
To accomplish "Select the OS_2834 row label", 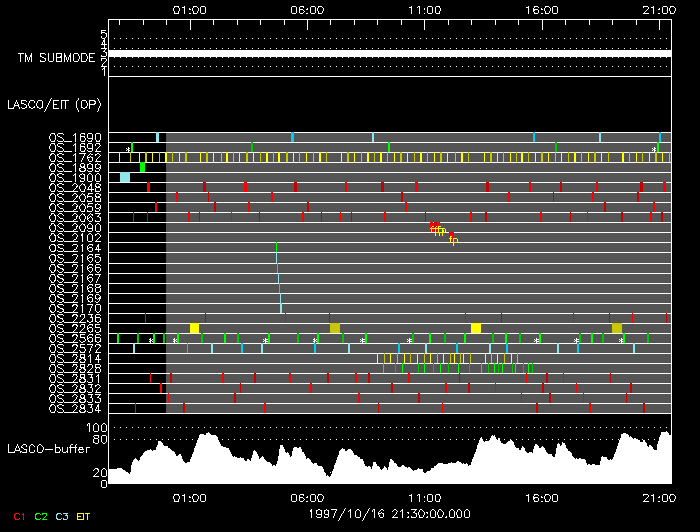I will (75, 408).
